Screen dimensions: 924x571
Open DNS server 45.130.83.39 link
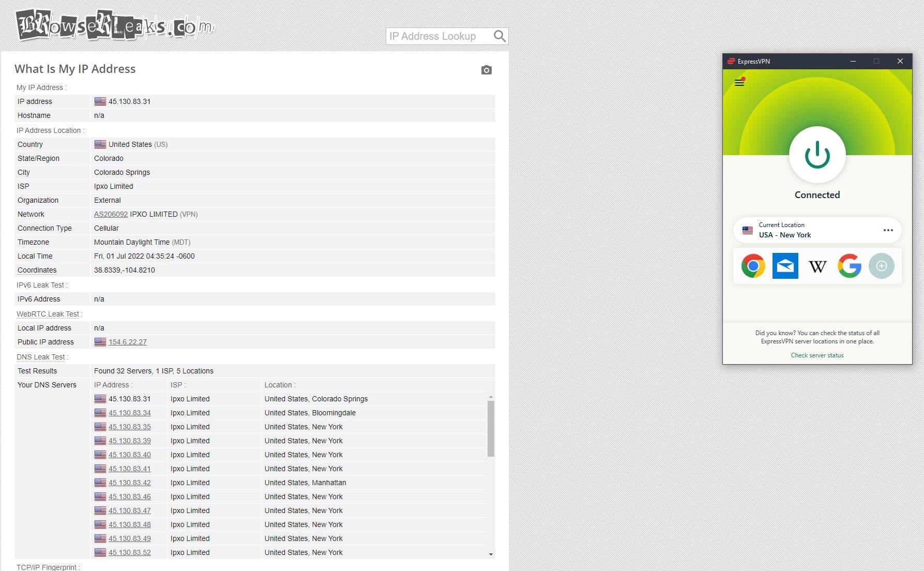[129, 441]
